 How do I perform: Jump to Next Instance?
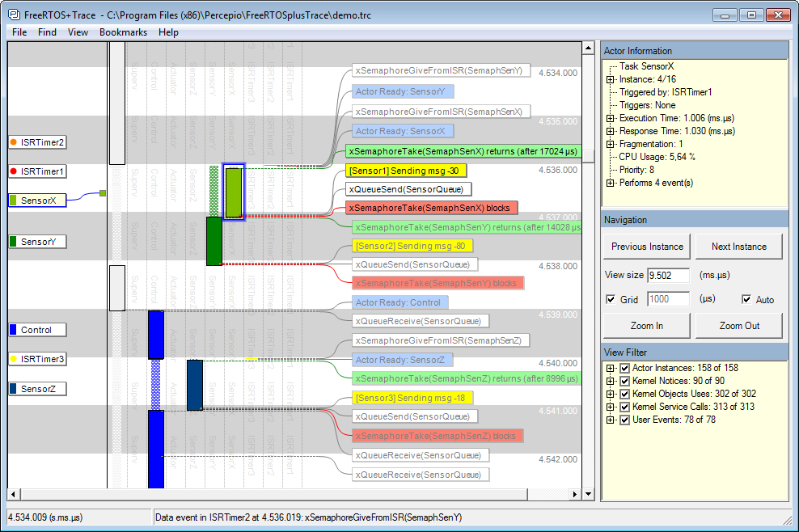[739, 247]
